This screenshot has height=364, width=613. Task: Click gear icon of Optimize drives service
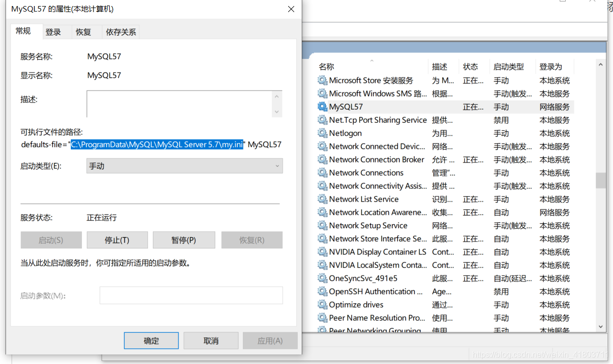click(322, 305)
